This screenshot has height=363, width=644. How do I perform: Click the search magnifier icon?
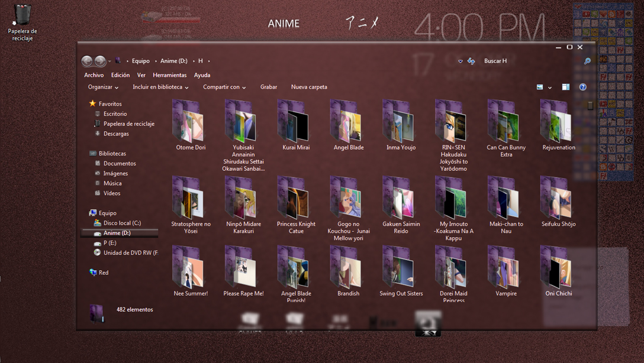(587, 61)
